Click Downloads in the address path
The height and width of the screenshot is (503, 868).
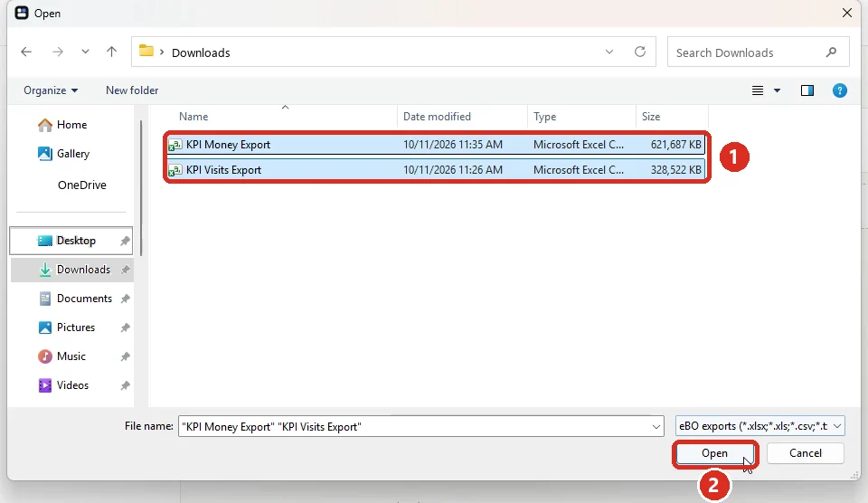click(201, 52)
